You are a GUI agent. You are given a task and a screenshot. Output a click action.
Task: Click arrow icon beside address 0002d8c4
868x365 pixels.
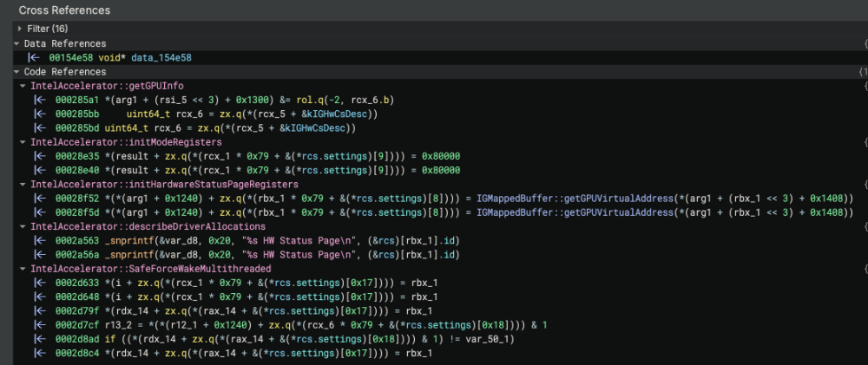(x=40, y=353)
